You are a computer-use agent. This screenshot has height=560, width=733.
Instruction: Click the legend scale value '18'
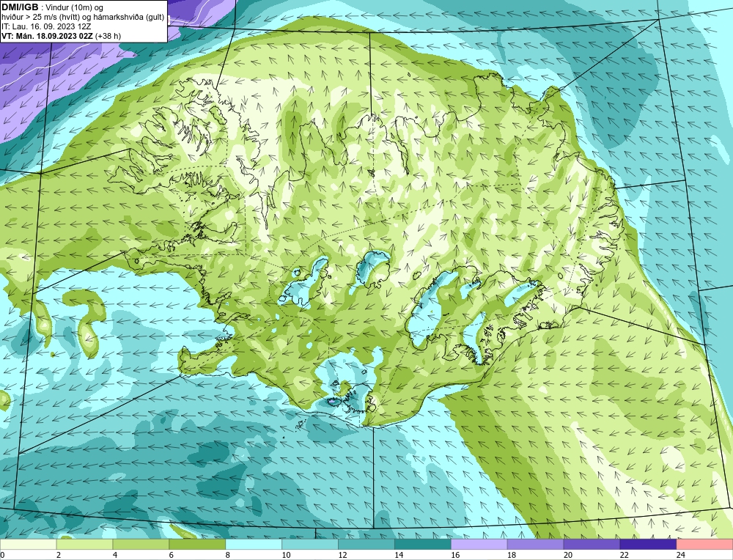click(x=512, y=555)
